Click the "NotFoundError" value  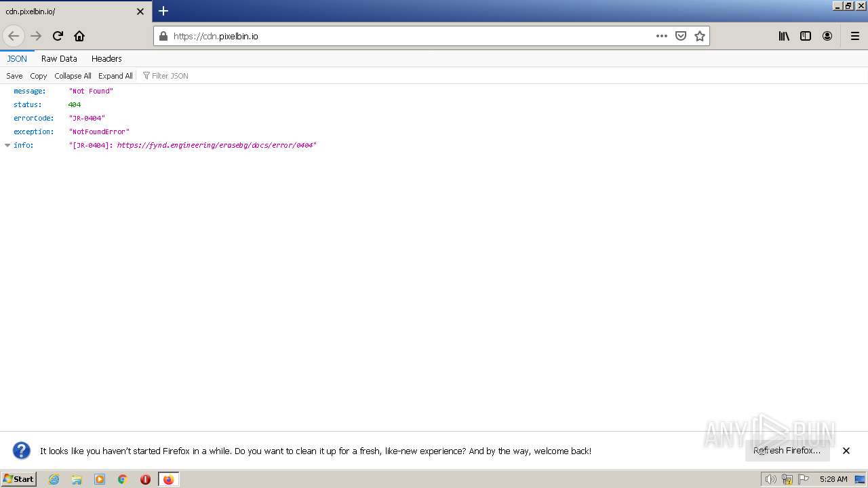pos(99,131)
